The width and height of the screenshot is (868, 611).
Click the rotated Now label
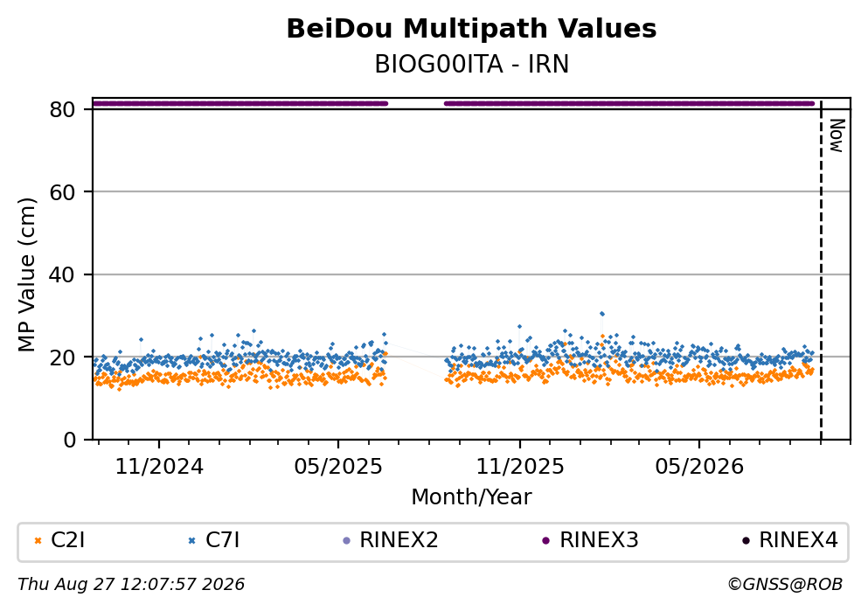[837, 136]
